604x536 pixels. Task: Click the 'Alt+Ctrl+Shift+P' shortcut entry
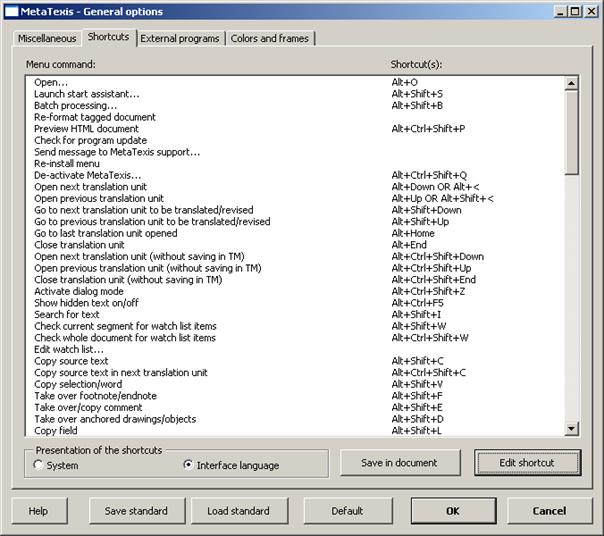[428, 128]
